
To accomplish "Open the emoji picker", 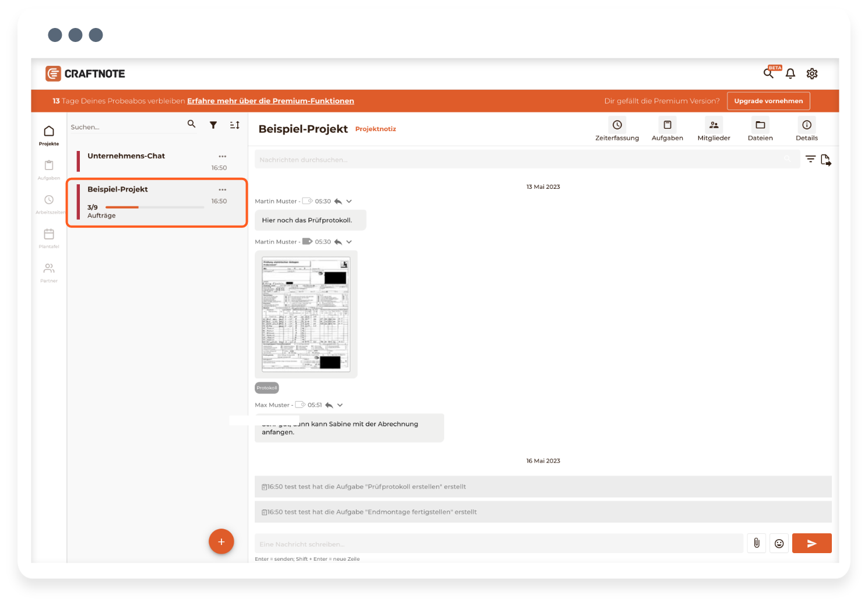I will 779,543.
